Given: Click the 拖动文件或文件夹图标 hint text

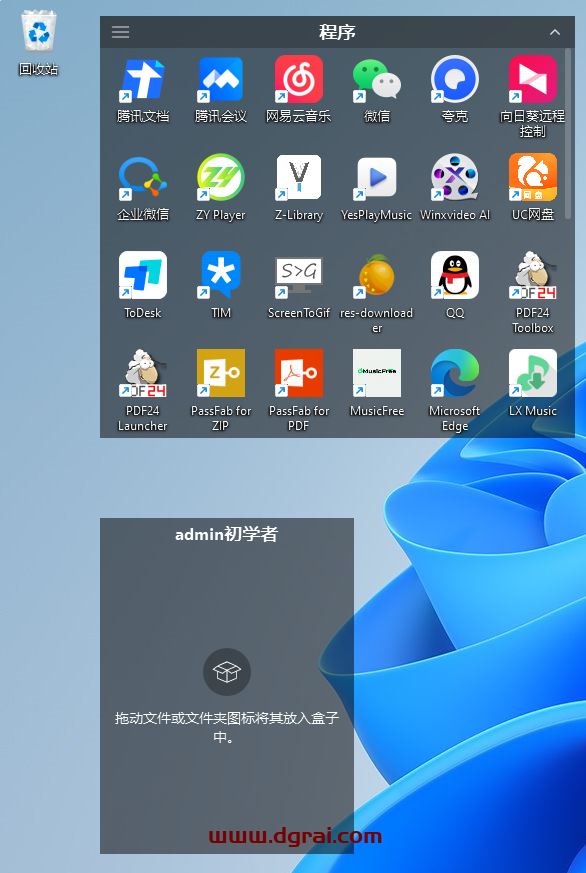Looking at the screenshot, I should pyautogui.click(x=226, y=727).
